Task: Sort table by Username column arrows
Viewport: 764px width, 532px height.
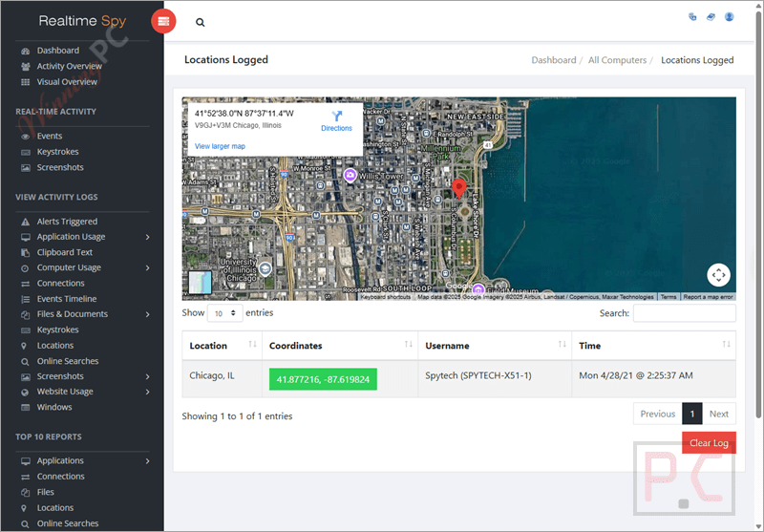Action: click(x=562, y=345)
